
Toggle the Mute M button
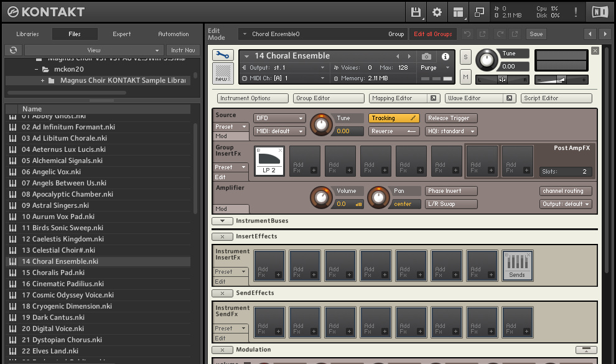[x=465, y=77]
